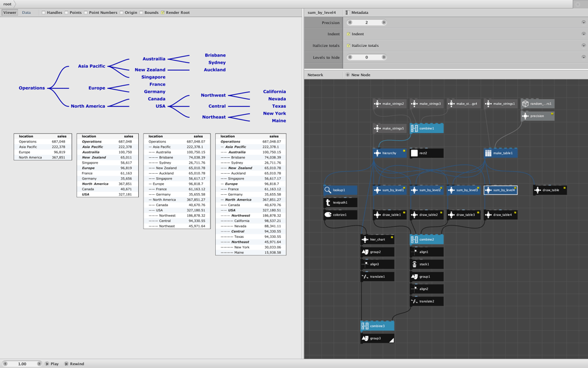Toggle the Render Root checkbox

coord(163,13)
